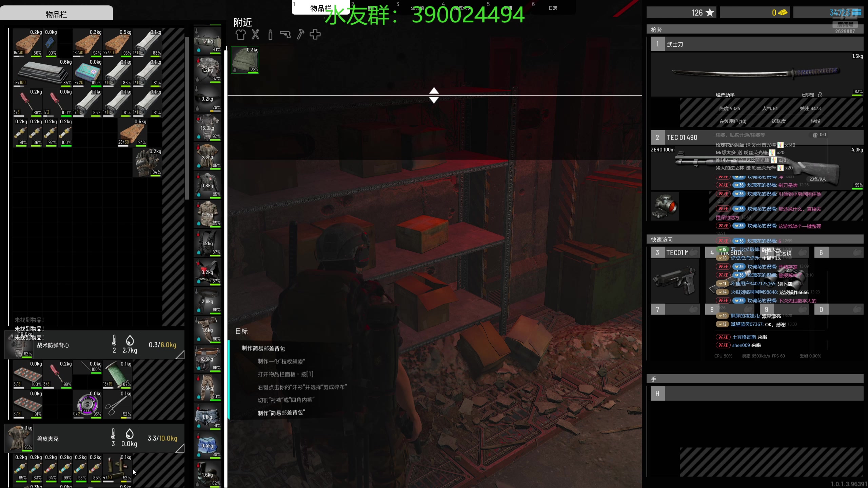Select quick slot 3 TEC01 M pistol

point(675,281)
